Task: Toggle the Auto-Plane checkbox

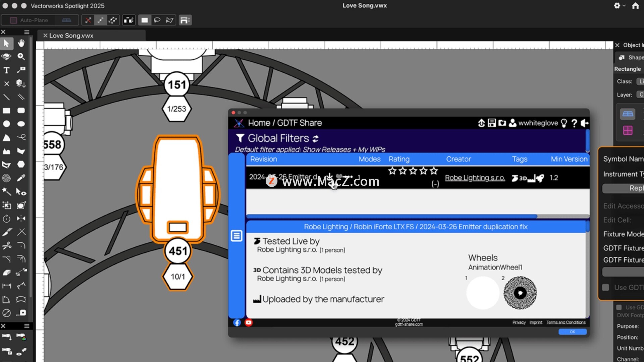Action: coord(14,20)
